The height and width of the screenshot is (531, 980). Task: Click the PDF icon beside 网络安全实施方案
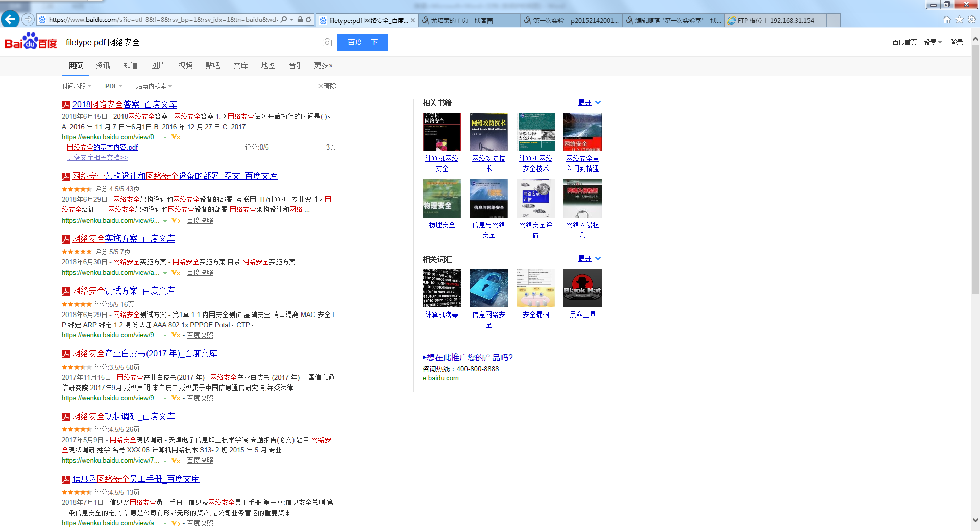tap(66, 239)
